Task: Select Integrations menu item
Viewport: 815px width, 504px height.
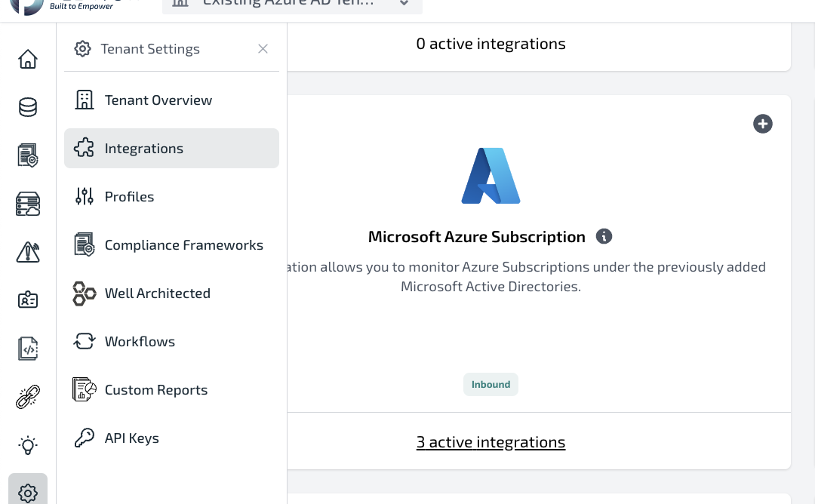Action: 171,148
